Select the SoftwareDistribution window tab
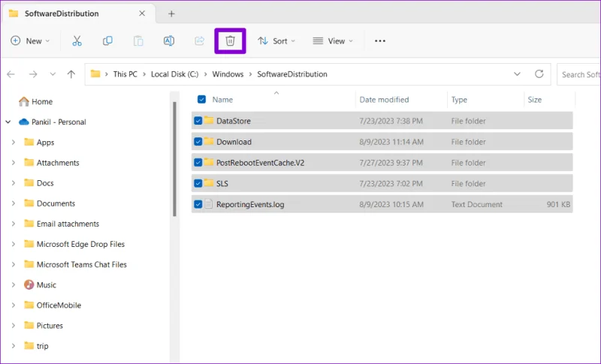 pyautogui.click(x=79, y=14)
